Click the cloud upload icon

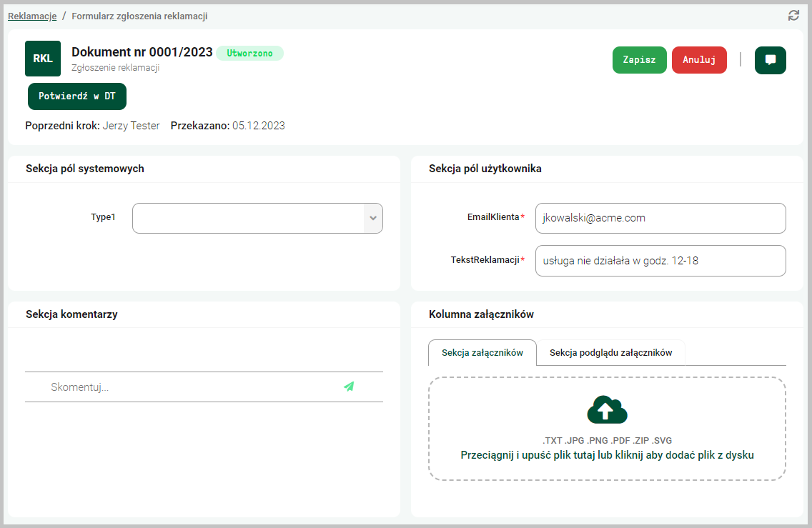(x=607, y=410)
